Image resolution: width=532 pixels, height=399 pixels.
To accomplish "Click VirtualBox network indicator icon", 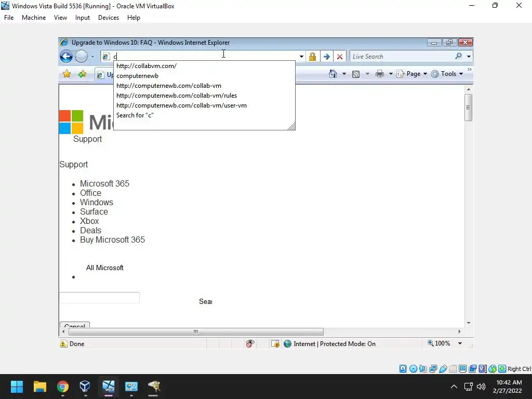I will point(433,369).
